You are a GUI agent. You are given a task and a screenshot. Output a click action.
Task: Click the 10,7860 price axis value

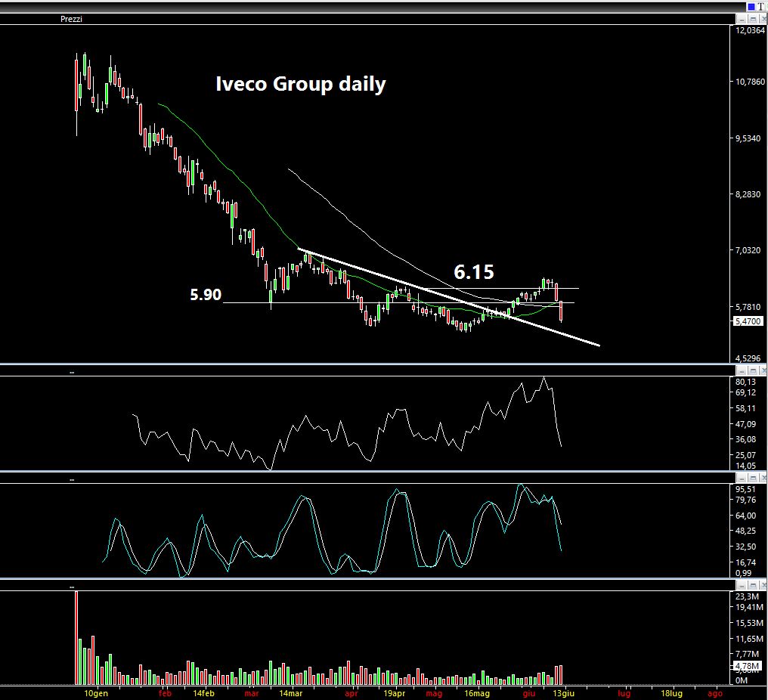point(750,82)
